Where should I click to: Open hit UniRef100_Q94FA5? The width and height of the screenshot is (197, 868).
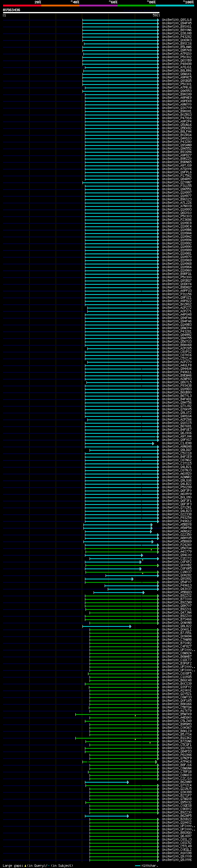click(177, 23)
